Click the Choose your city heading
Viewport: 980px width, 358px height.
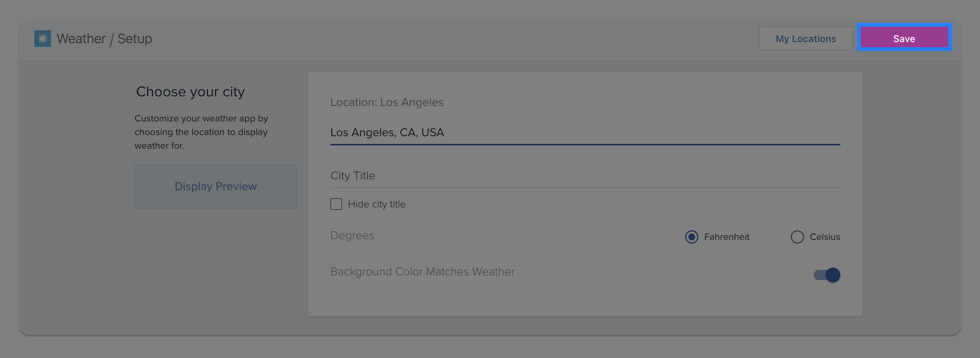point(190,92)
